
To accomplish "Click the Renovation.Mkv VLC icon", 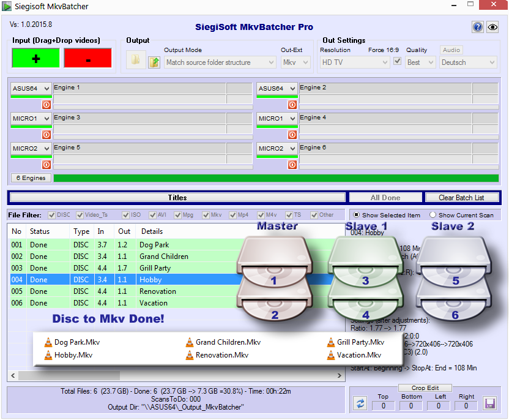I will (190, 355).
